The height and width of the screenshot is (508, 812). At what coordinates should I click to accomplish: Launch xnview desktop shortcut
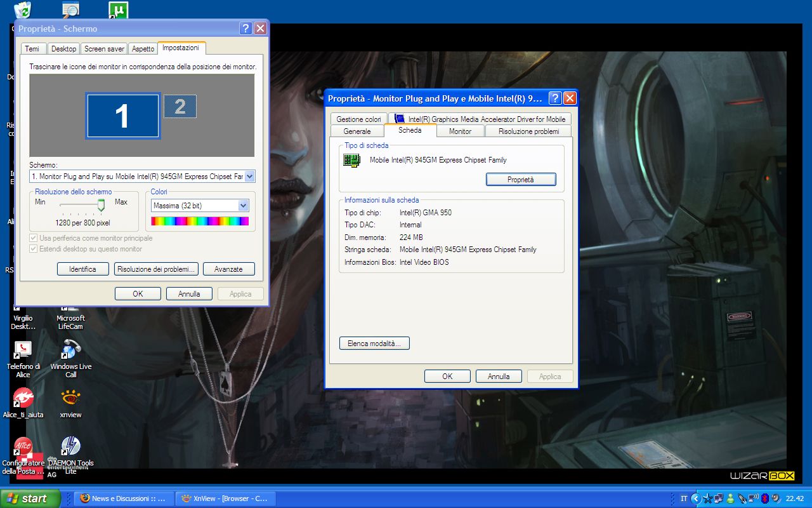pos(71,403)
